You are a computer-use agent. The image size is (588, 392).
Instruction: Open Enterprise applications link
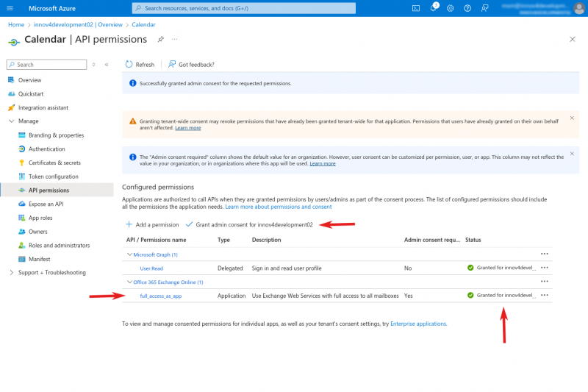pos(418,324)
